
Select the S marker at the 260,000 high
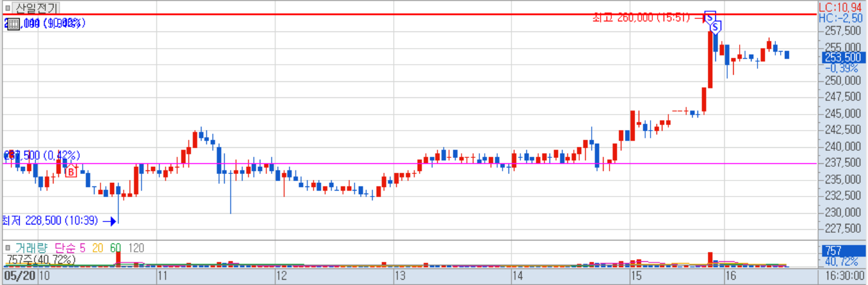(x=710, y=16)
